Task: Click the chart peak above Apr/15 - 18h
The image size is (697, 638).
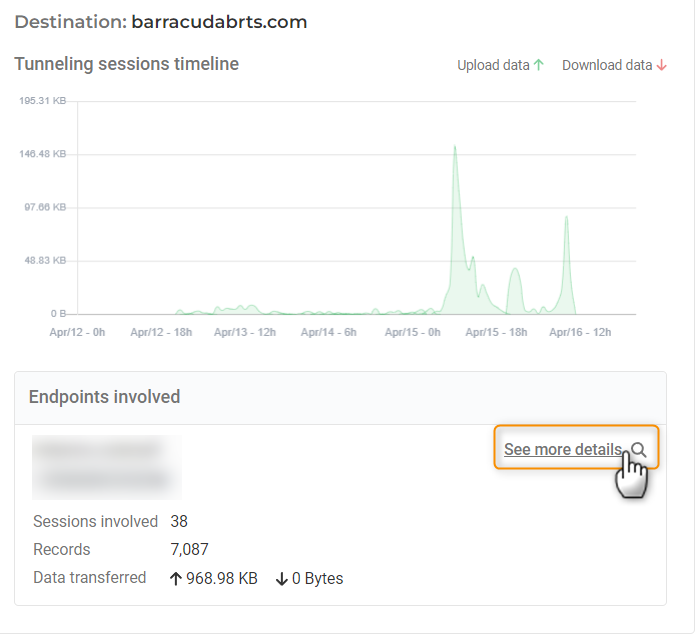Action: [514, 270]
